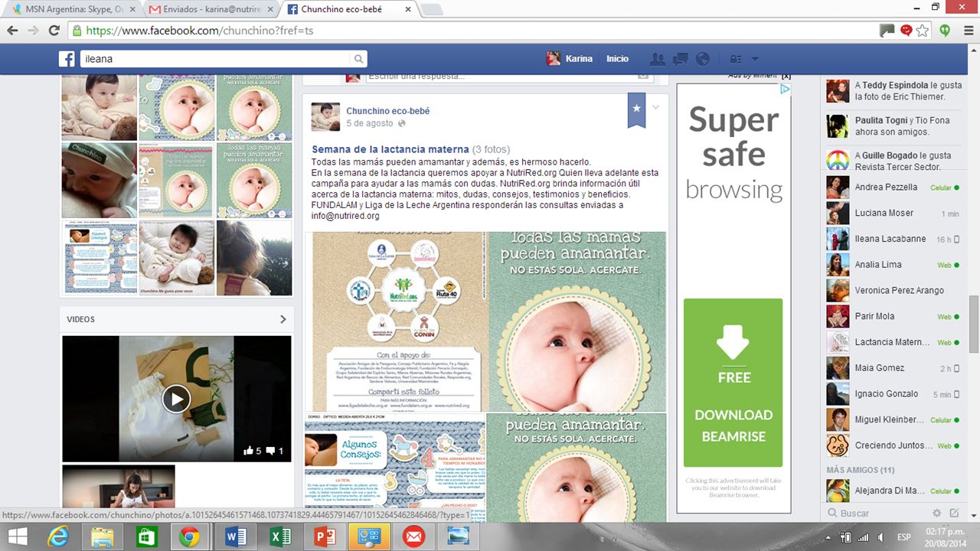Open Windows Start button
980x551 pixels.
pos(18,536)
